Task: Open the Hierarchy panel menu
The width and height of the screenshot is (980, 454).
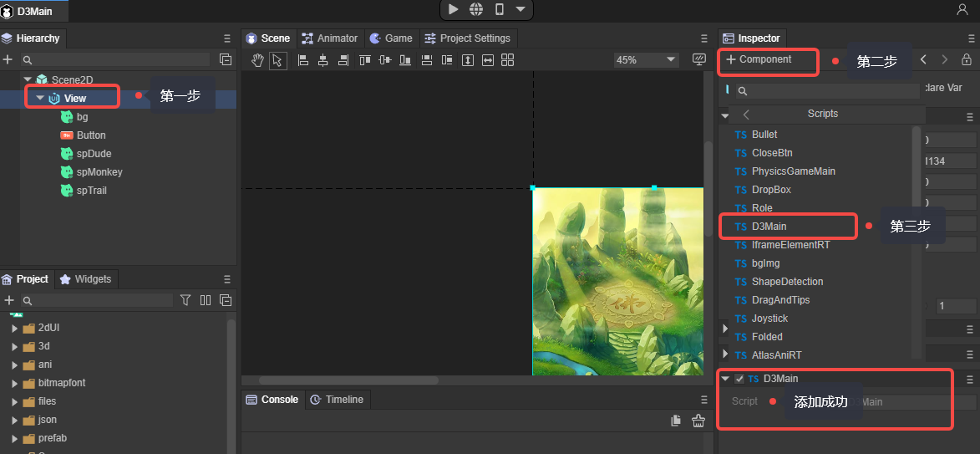Action: point(227,38)
